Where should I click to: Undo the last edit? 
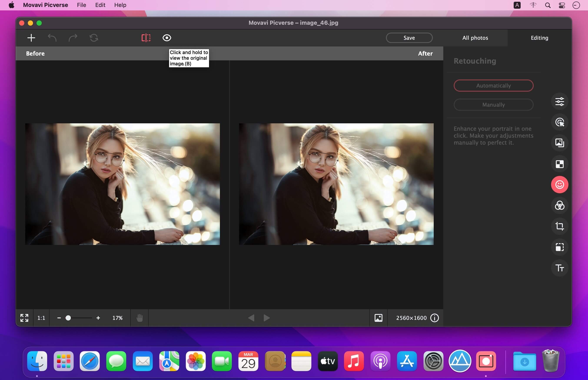[52, 38]
